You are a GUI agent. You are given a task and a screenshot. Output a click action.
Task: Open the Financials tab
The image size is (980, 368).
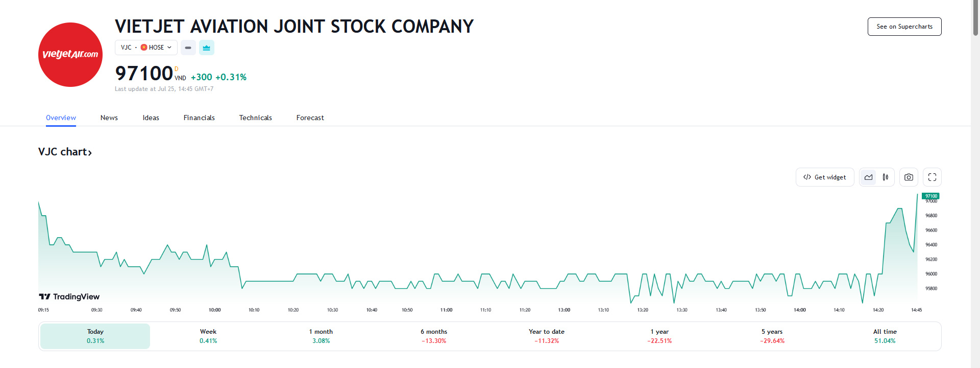[199, 118]
